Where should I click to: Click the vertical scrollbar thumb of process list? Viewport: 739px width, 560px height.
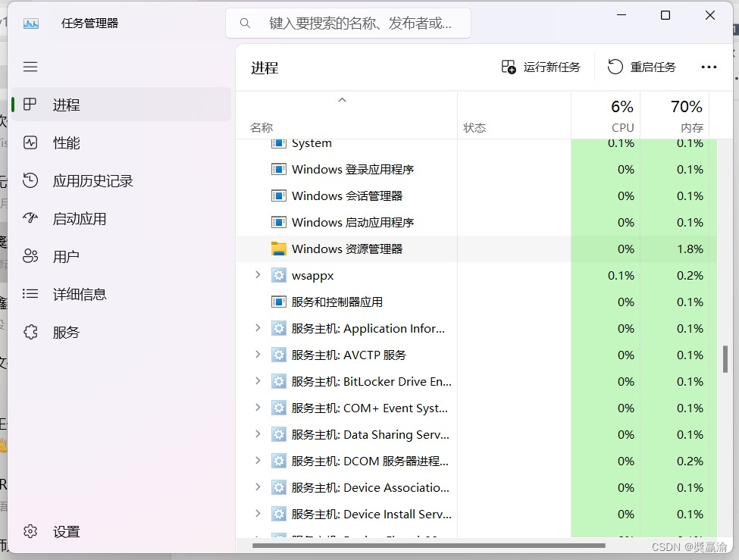pos(725,359)
